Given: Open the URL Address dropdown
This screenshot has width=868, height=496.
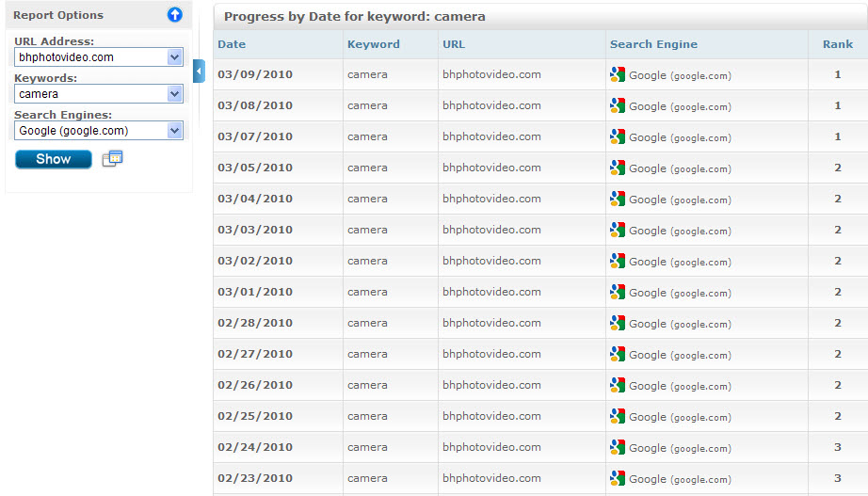Looking at the screenshot, I should tap(174, 57).
